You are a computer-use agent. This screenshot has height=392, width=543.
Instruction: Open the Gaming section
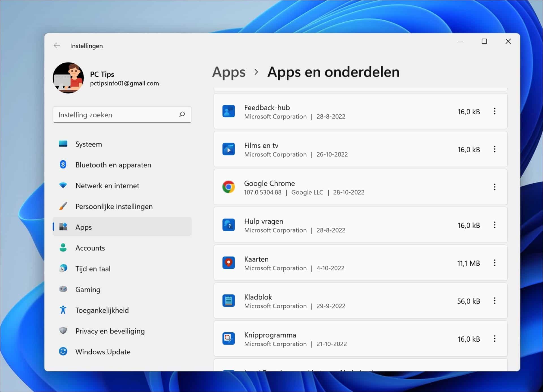[88, 289]
